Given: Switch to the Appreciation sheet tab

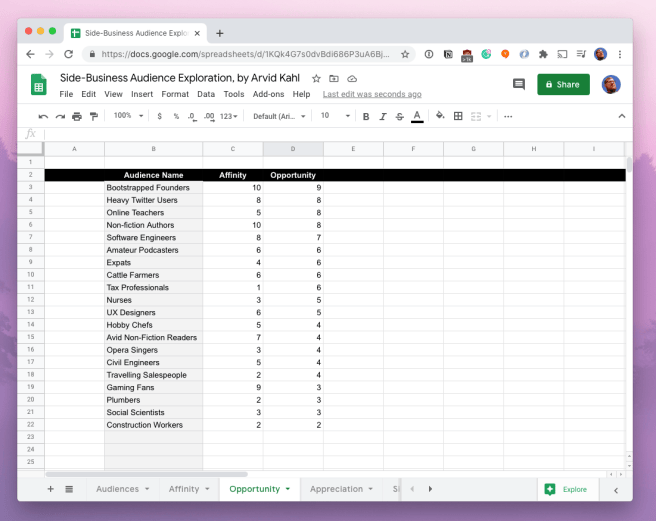Looking at the screenshot, I should click(336, 489).
